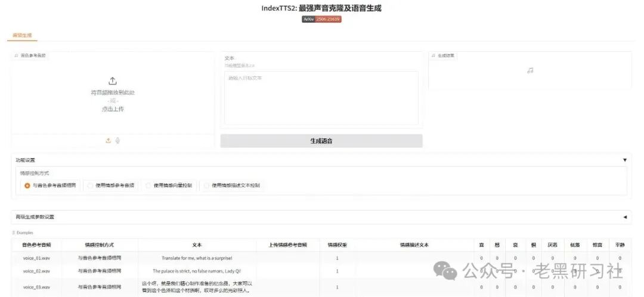Click the 情感控制方式 column header
The height and width of the screenshot is (297, 644).
point(100,245)
